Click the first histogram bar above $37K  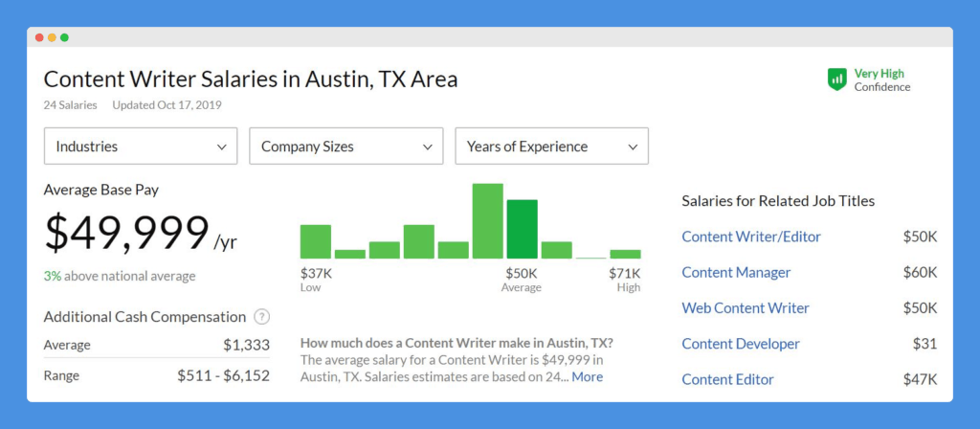(316, 241)
